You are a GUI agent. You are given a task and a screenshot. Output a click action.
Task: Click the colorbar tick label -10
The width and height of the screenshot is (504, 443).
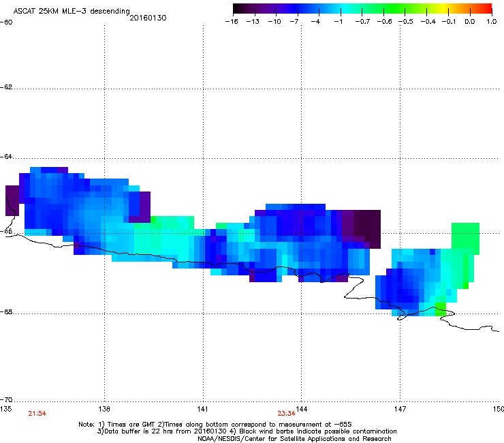click(x=274, y=22)
